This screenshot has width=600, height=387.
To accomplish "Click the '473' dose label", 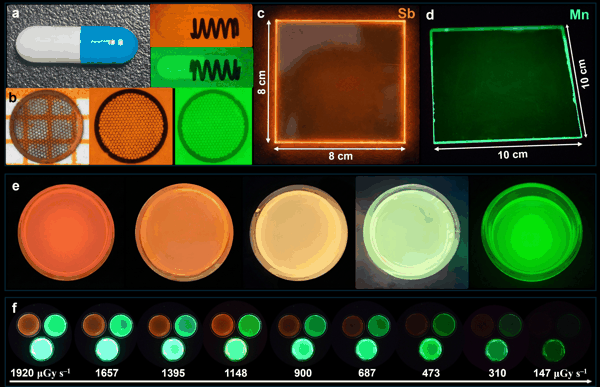I will (431, 373).
